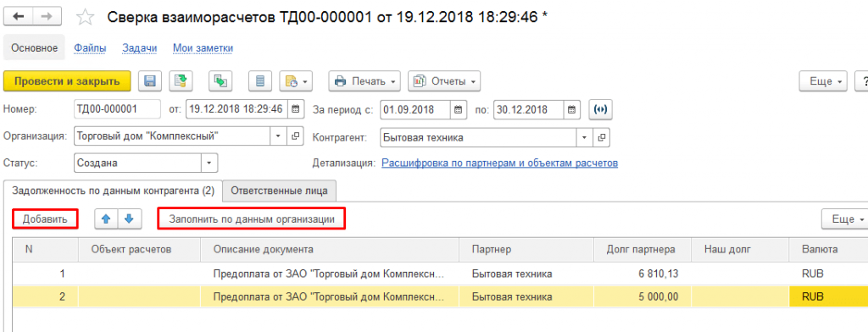The height and width of the screenshot is (332, 868).
Task: Focus the period end field 30.12.2018
Action: pyautogui.click(x=530, y=109)
